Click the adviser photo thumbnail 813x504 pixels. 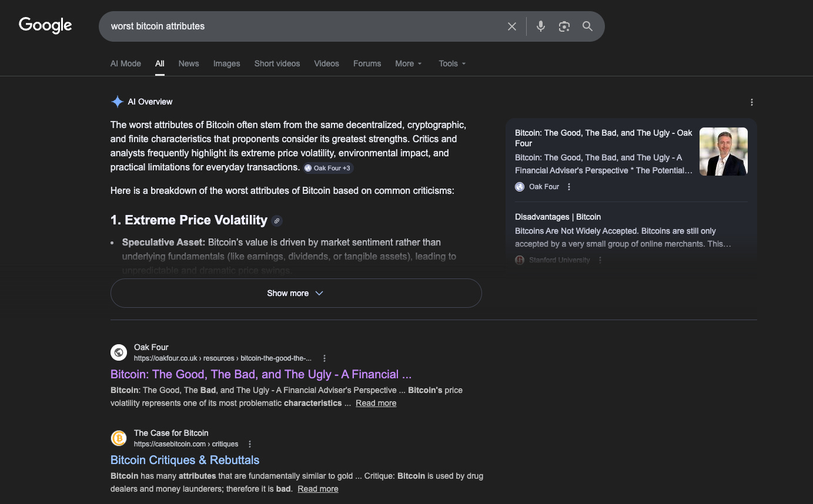point(724,152)
